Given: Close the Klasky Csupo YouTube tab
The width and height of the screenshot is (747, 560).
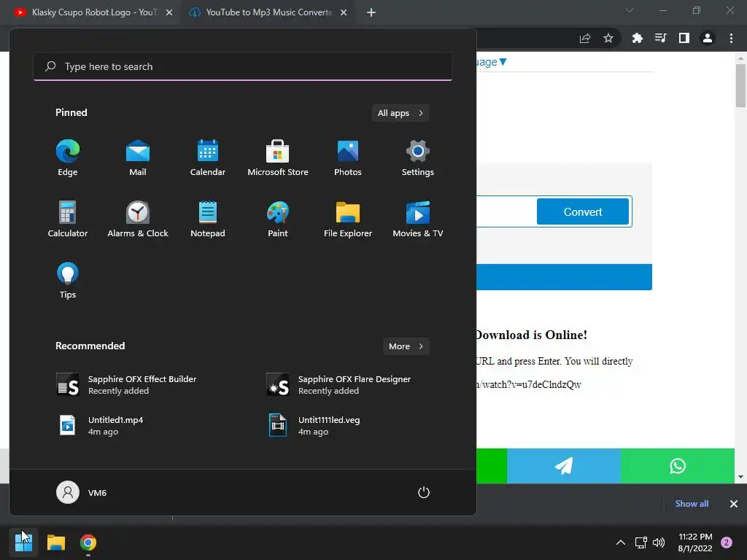Looking at the screenshot, I should coord(169,12).
